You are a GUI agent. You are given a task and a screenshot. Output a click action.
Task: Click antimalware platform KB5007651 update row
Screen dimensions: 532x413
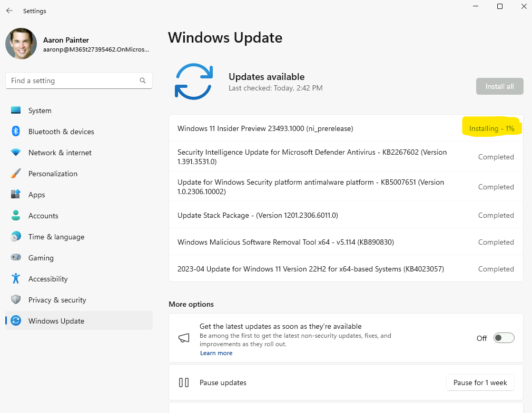coord(346,187)
